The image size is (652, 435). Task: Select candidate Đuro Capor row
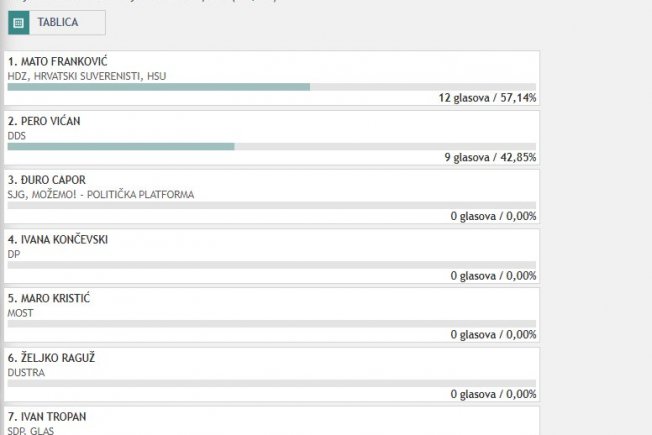pos(272,197)
